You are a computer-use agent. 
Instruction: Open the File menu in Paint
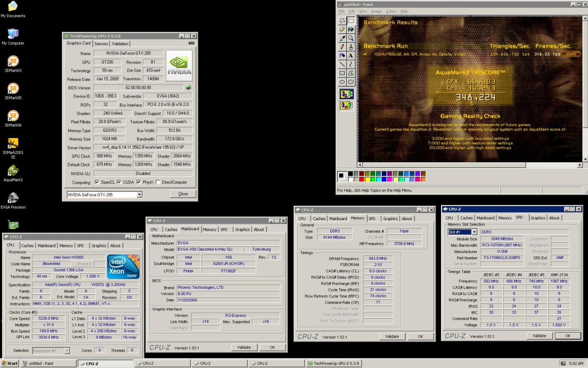pyautogui.click(x=342, y=11)
